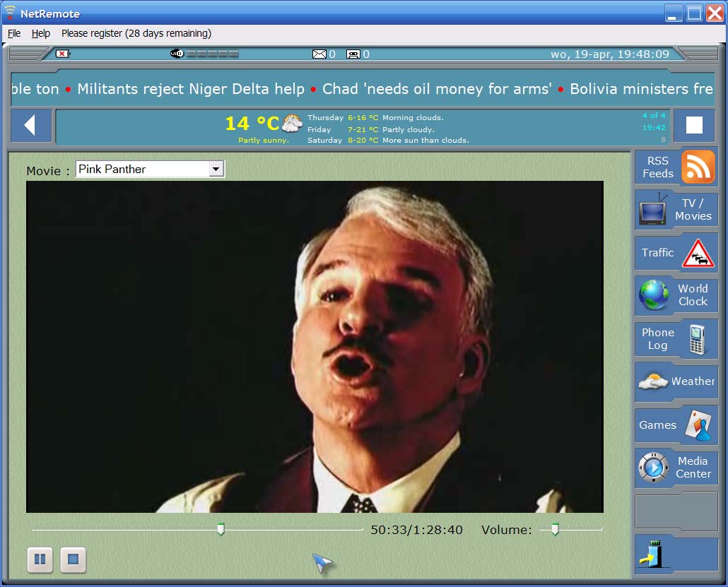Click the scrolling news headline ticker
728x587 pixels.
pyautogui.click(x=362, y=89)
